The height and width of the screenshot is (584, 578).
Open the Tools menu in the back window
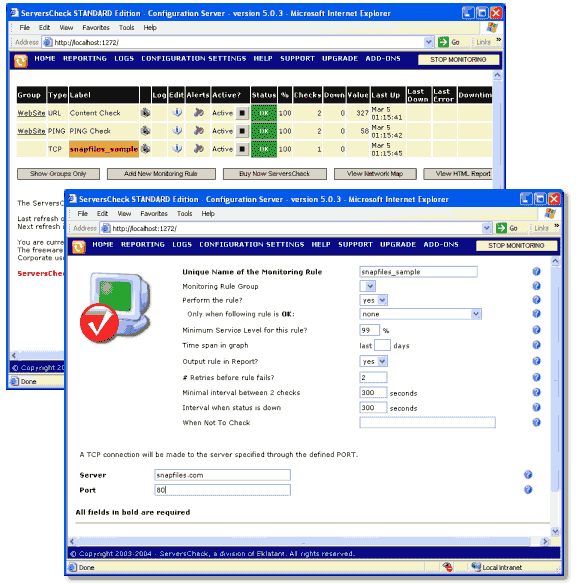click(x=126, y=28)
